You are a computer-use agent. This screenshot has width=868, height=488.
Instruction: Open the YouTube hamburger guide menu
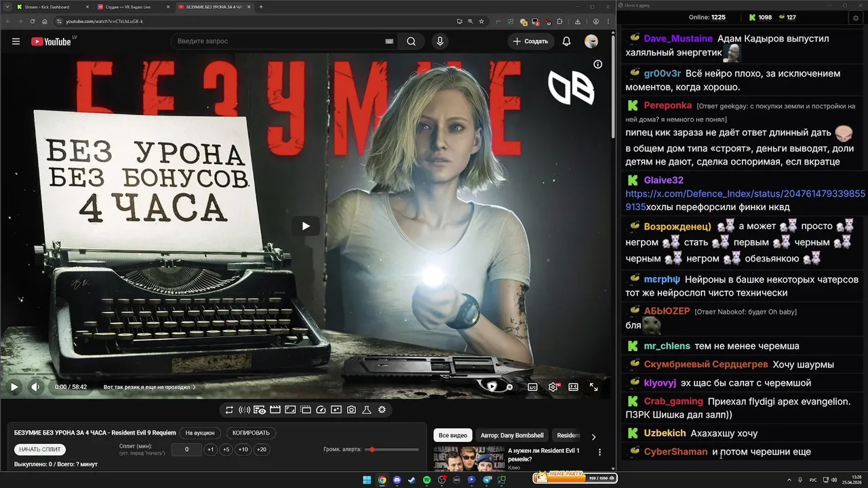coord(16,41)
